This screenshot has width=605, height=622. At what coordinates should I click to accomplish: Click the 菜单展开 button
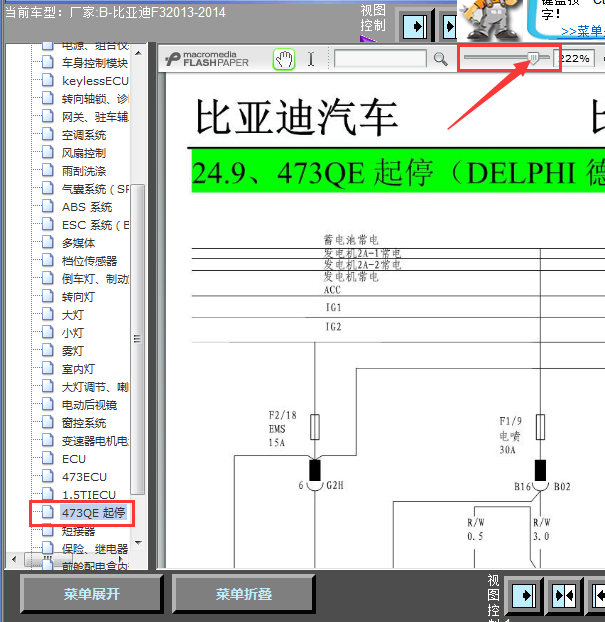(x=92, y=594)
